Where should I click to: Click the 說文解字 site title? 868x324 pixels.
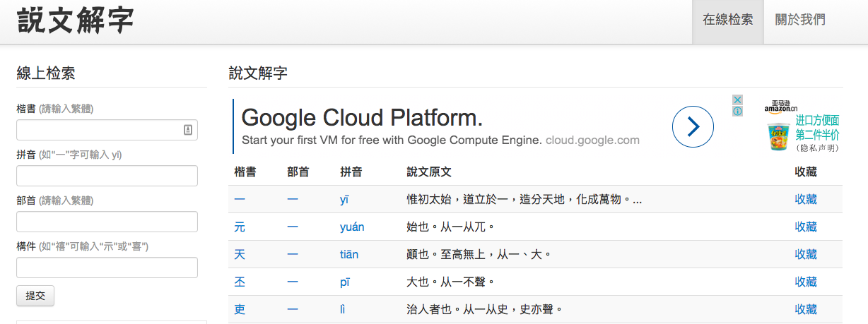coord(76,20)
